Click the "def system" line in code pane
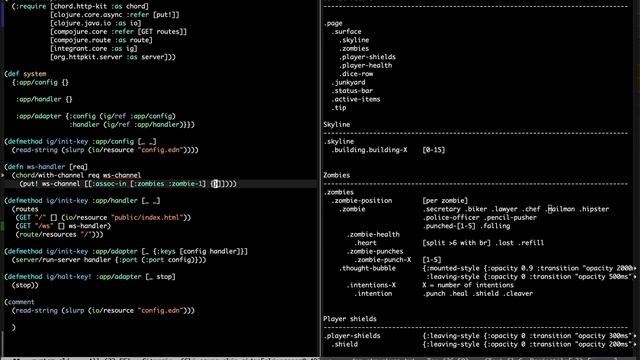 (25, 74)
